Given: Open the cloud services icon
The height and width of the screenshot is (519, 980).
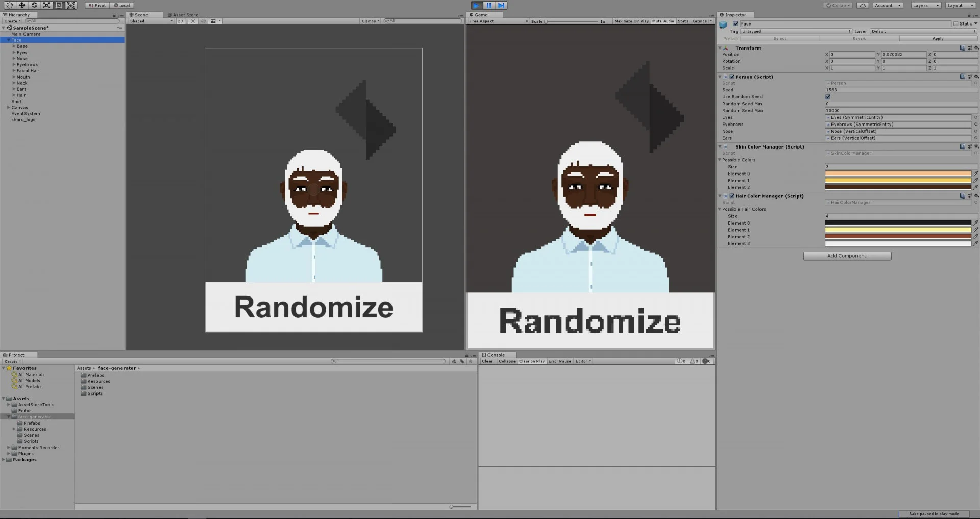Looking at the screenshot, I should tap(863, 5).
